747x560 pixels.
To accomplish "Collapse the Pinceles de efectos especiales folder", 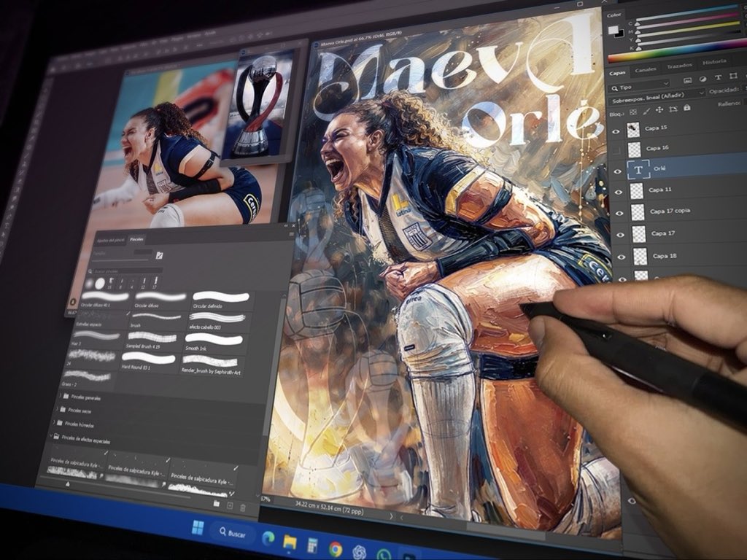I will [50, 436].
